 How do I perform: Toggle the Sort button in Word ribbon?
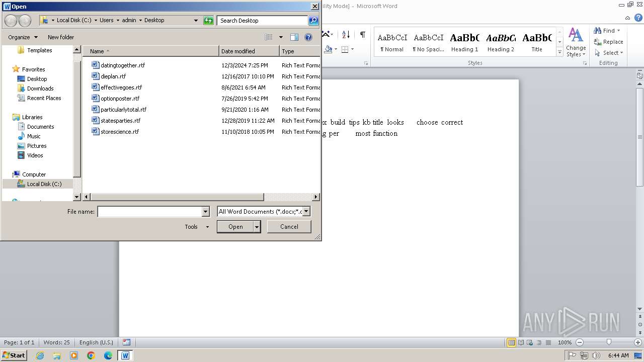pyautogui.click(x=346, y=35)
